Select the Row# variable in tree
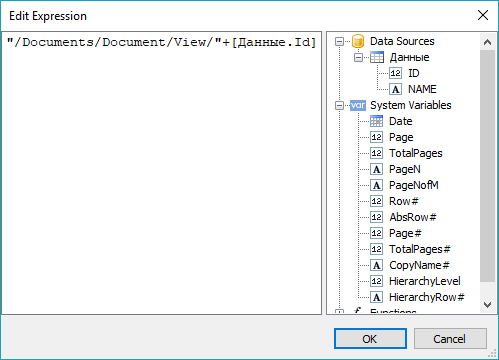This screenshot has width=499, height=360. [x=404, y=201]
